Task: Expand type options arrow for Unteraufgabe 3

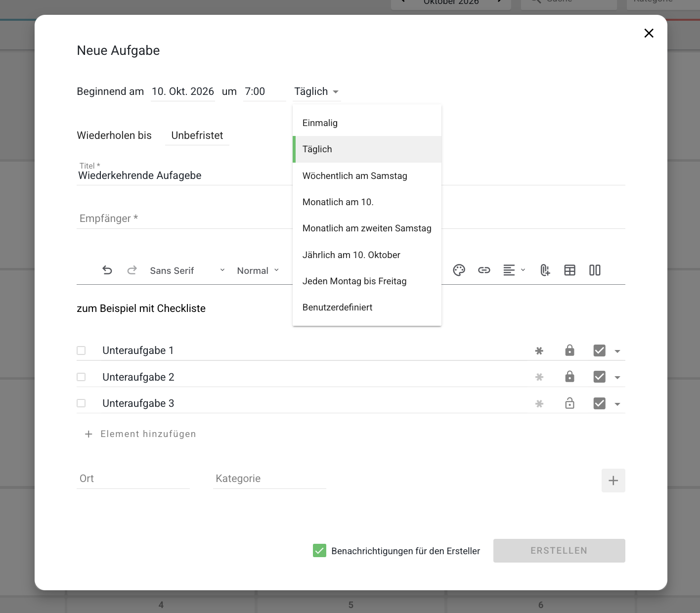Action: pos(617,404)
